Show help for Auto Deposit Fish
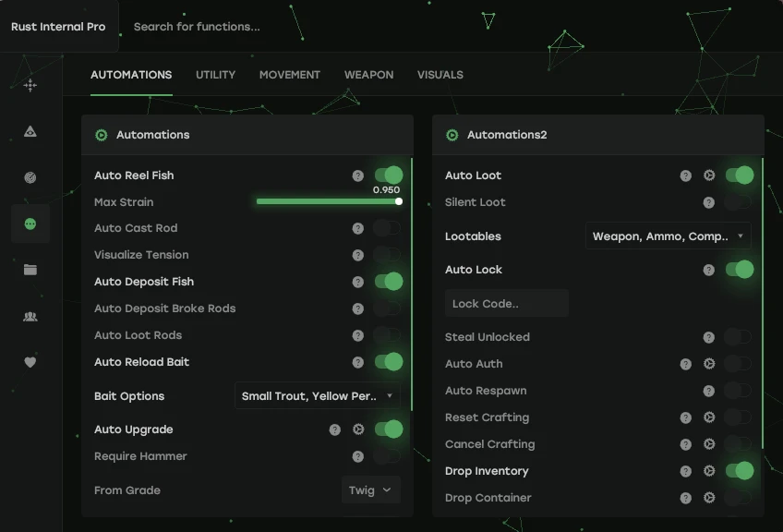Viewport: 783px width, 532px height. coord(357,282)
